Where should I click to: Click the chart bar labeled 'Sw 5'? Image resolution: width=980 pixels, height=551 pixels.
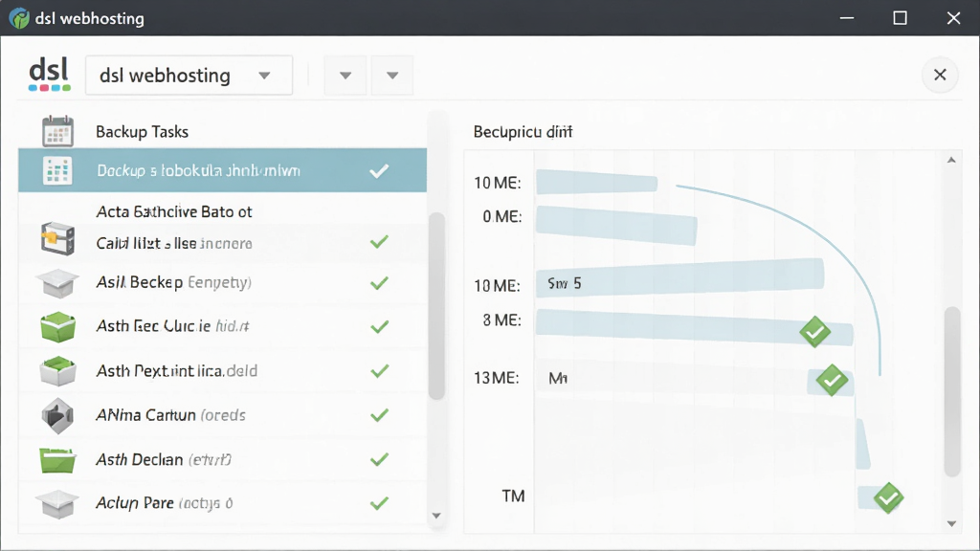[680, 277]
